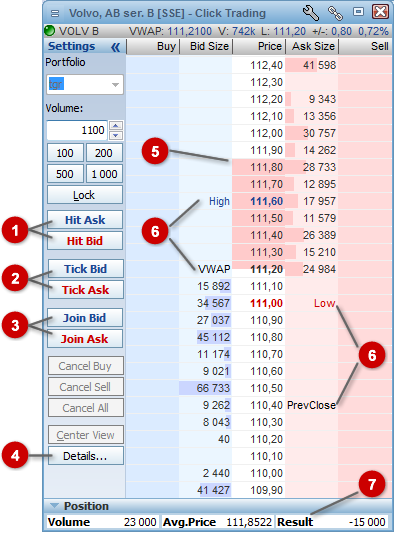Select price level 112,00
The width and height of the screenshot is (394, 534).
(267, 134)
